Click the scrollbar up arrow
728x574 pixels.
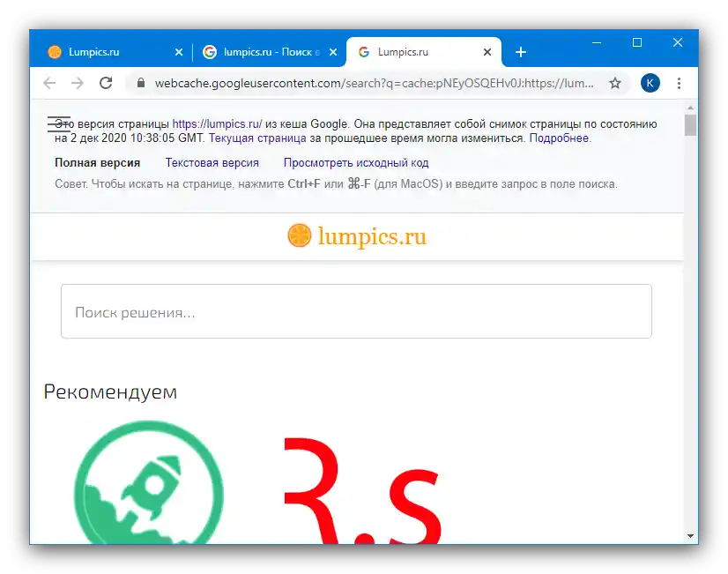tap(690, 108)
